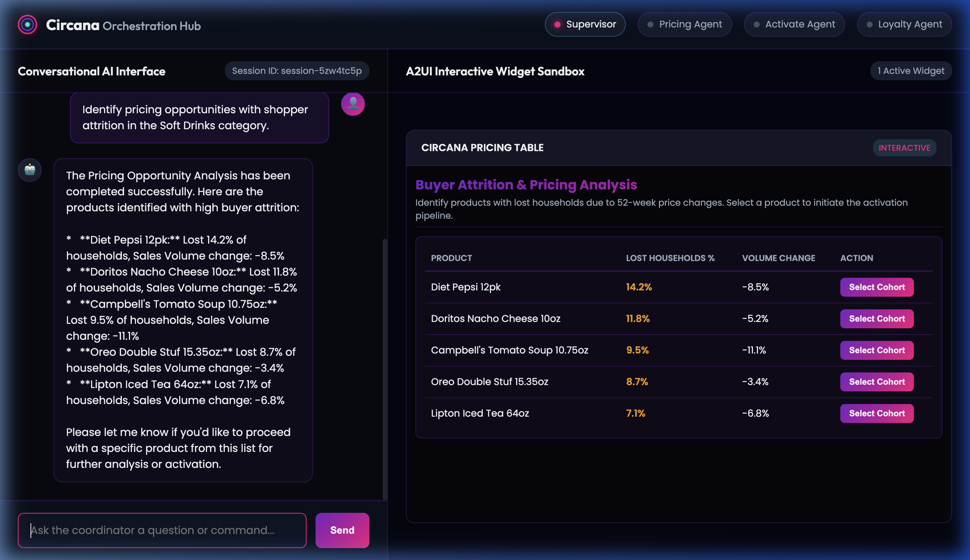This screenshot has height=560, width=970.
Task: Click the 14.2% lost households value
Action: pyautogui.click(x=638, y=287)
